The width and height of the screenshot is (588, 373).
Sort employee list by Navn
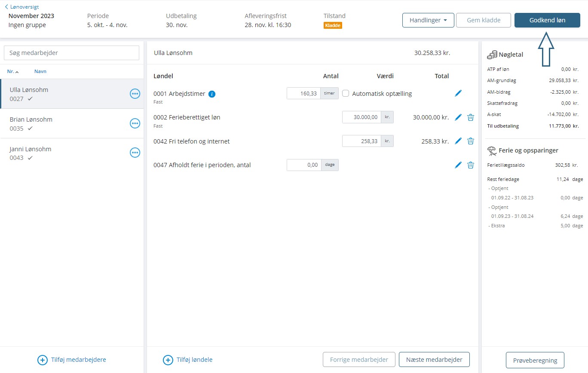40,71
